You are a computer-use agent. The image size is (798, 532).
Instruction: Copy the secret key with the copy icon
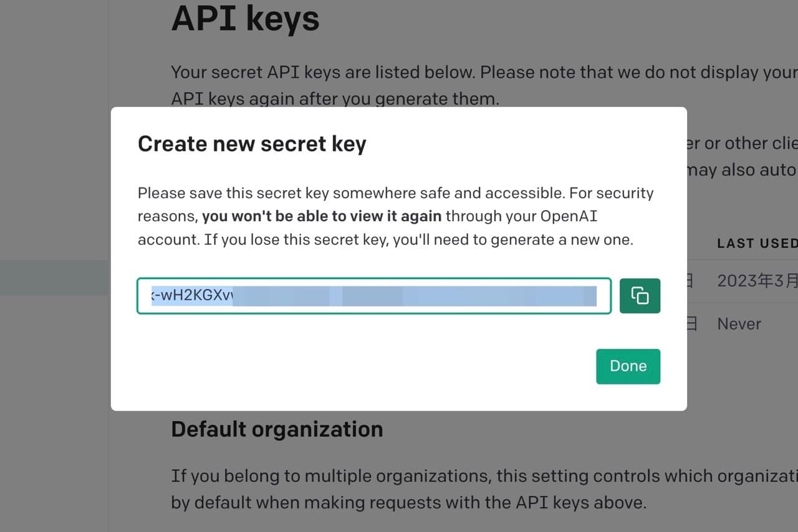640,295
